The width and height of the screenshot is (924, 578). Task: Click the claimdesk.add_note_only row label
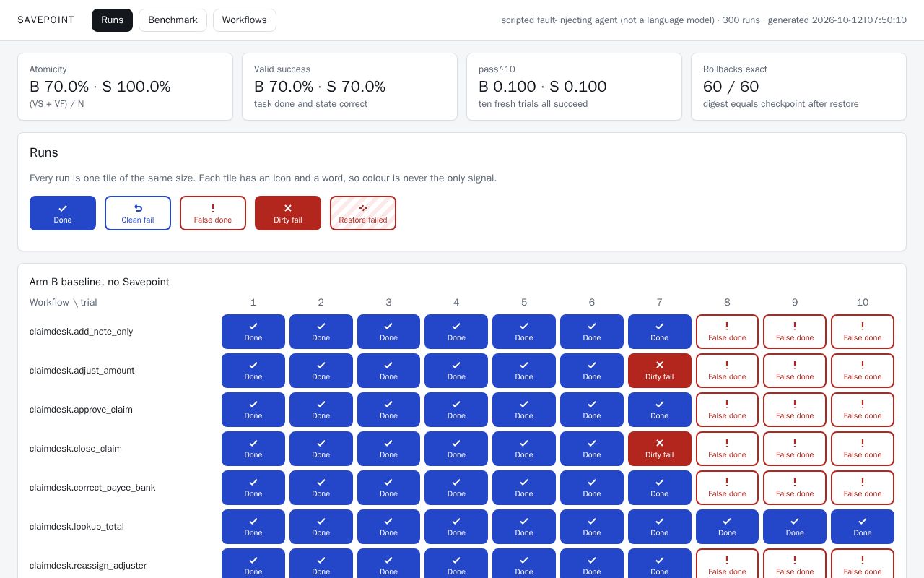coord(82,332)
